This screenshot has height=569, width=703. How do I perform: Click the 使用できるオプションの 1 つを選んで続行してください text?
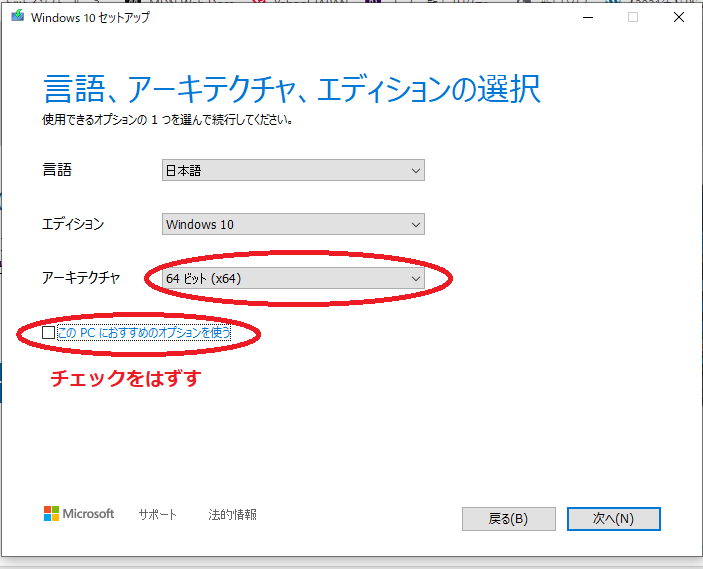point(168,120)
